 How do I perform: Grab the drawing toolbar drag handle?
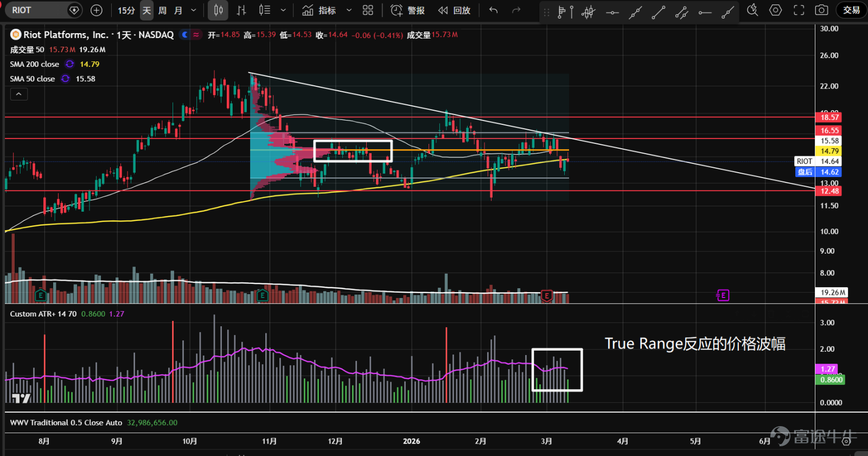coord(546,11)
